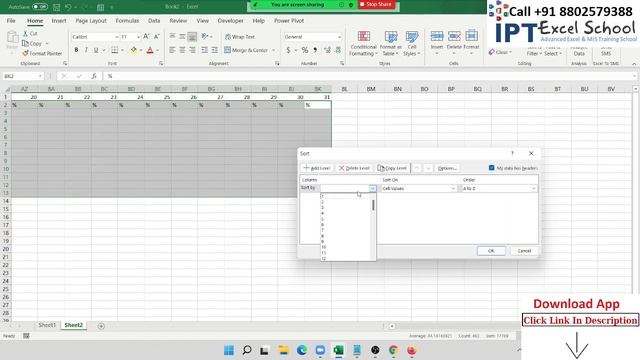Click the Accounting dollar format icon
Image resolution: width=640 pixels, height=360 pixels.
(x=288, y=50)
